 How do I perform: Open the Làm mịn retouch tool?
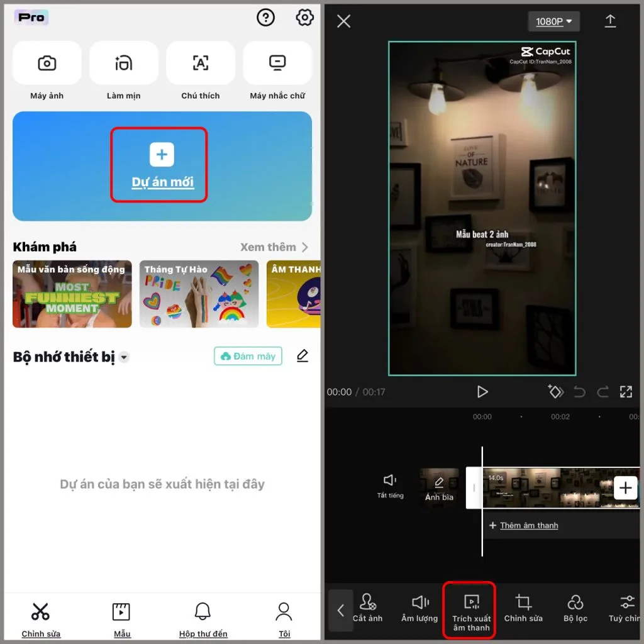click(x=124, y=72)
